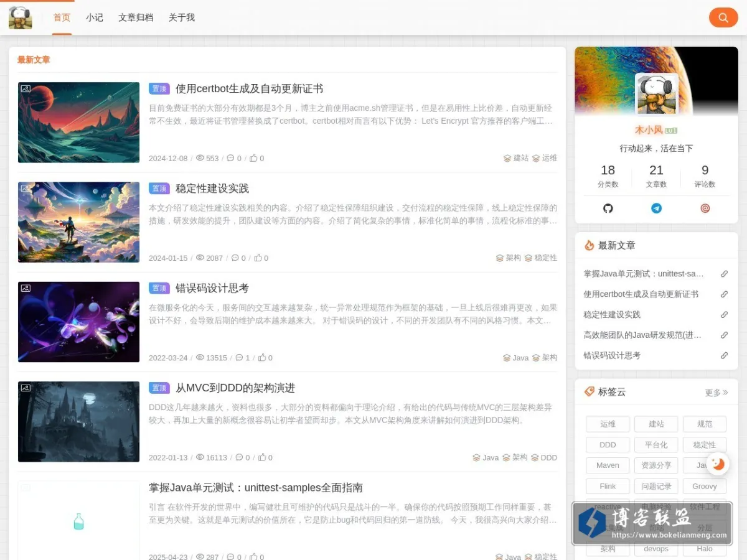Click 21 文章数 statistic

pos(656,176)
